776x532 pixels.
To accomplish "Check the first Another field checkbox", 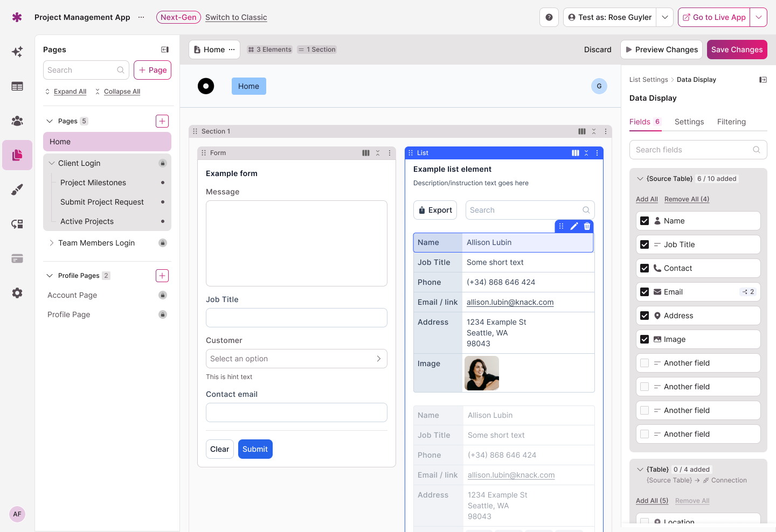I will point(645,363).
